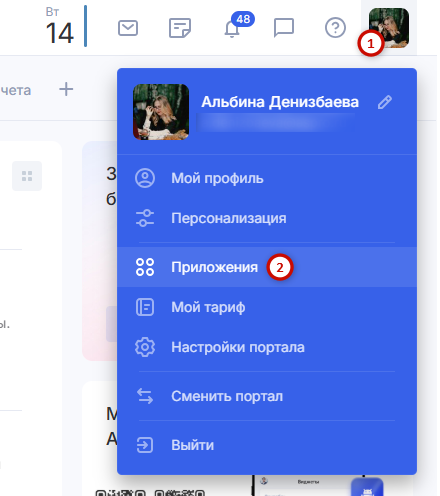Viewport: 440px width, 496px height.
Task: Open notifications bell with 48 badge
Action: point(239,25)
